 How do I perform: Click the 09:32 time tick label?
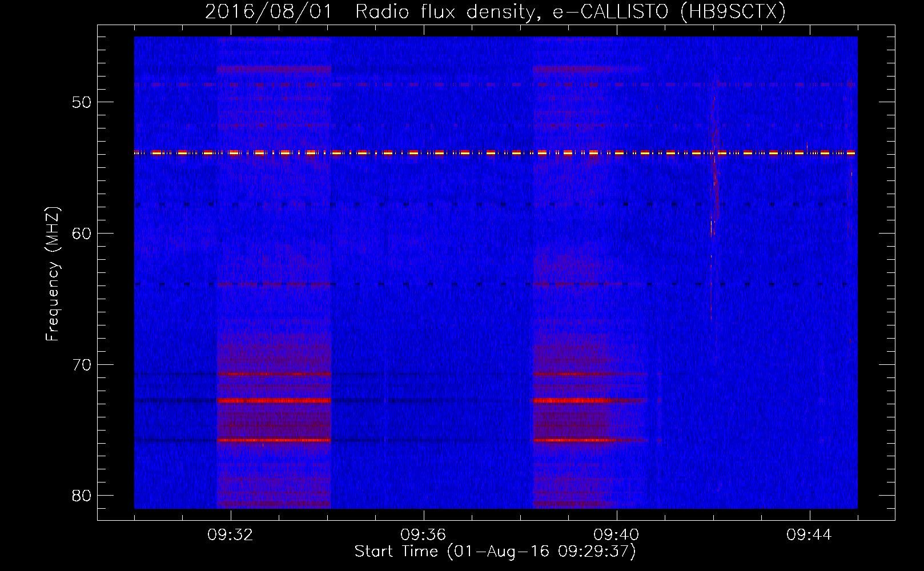[x=230, y=535]
